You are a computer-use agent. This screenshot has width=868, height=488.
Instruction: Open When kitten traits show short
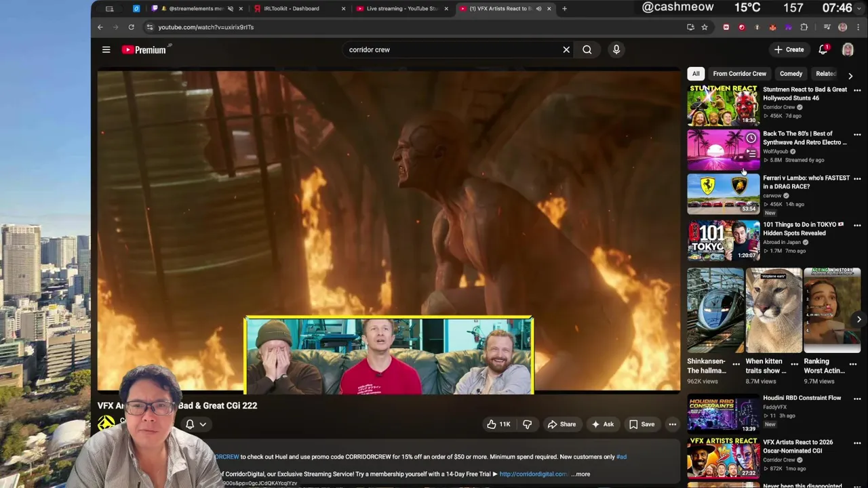[x=774, y=310]
